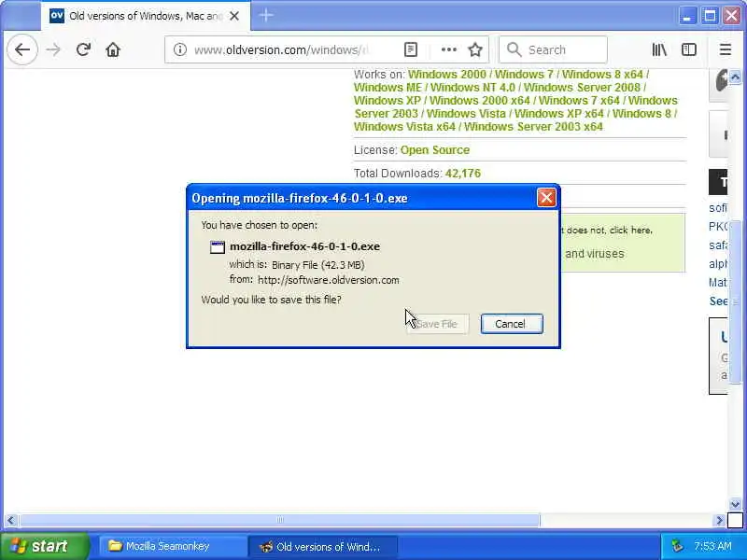
Task: Open the Windows ME link
Action: pos(388,88)
